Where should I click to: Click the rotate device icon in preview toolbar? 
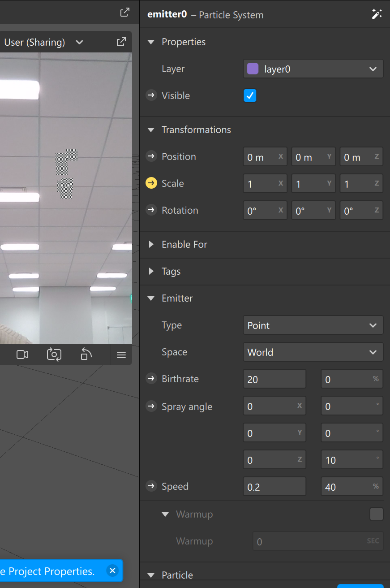86,355
